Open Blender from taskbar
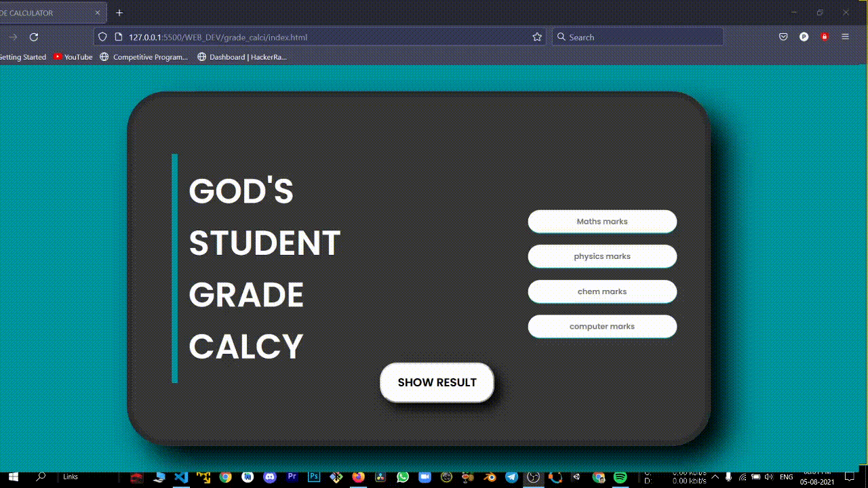This screenshot has width=868, height=488. pyautogui.click(x=490, y=477)
